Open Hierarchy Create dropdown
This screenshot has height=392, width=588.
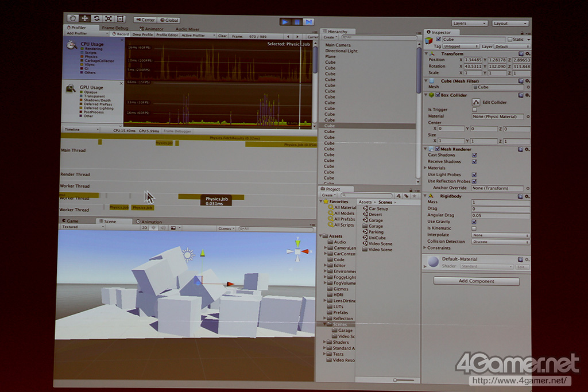(330, 37)
